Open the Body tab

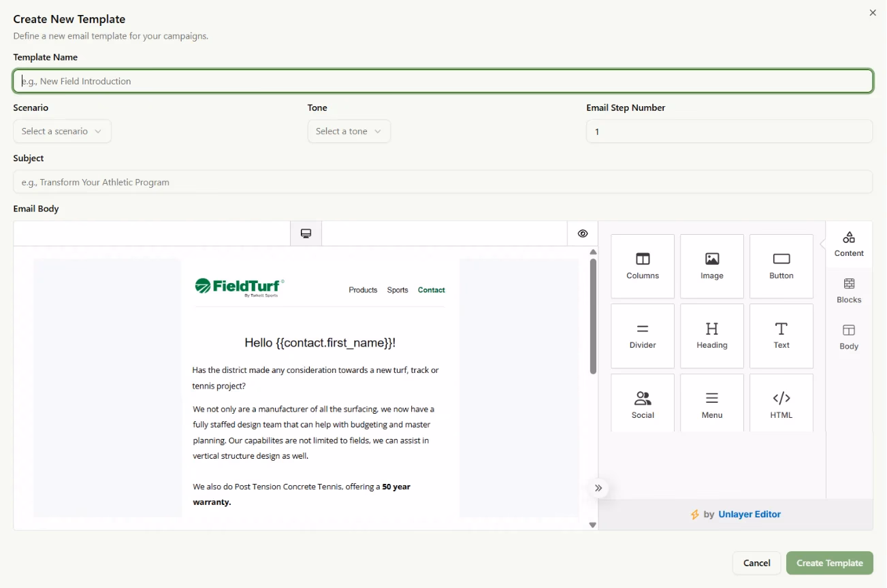click(849, 337)
